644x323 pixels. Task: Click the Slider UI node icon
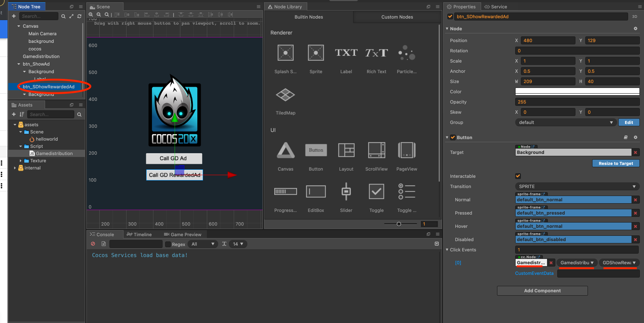(x=346, y=192)
